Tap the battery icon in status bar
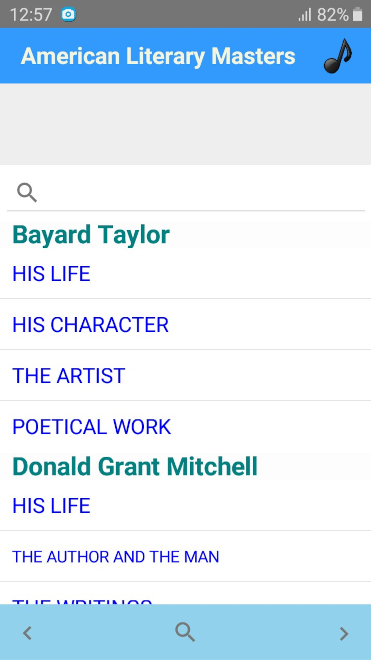Screen dimensions: 371x660 [x=358, y=15]
